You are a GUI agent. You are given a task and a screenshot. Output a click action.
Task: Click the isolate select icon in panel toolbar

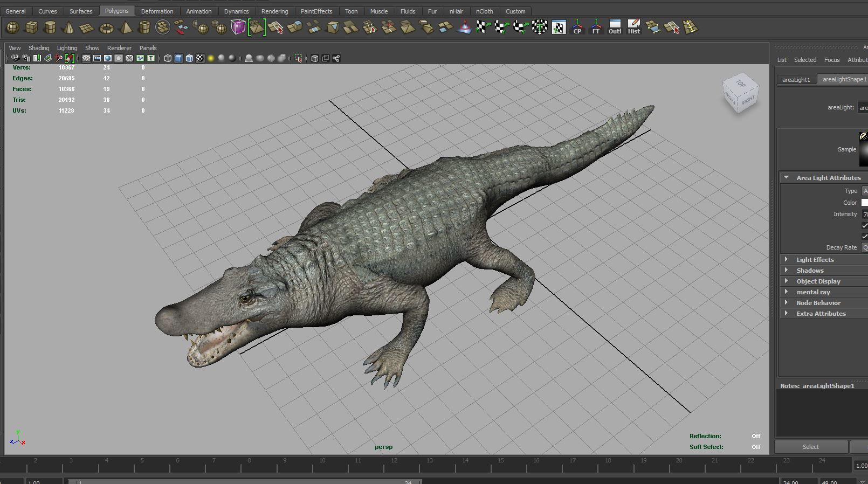tap(299, 58)
